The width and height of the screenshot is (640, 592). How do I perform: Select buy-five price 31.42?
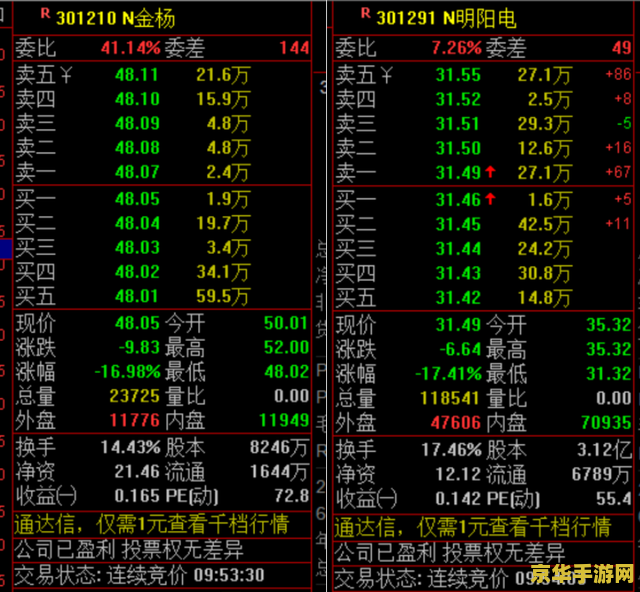[x=458, y=298]
